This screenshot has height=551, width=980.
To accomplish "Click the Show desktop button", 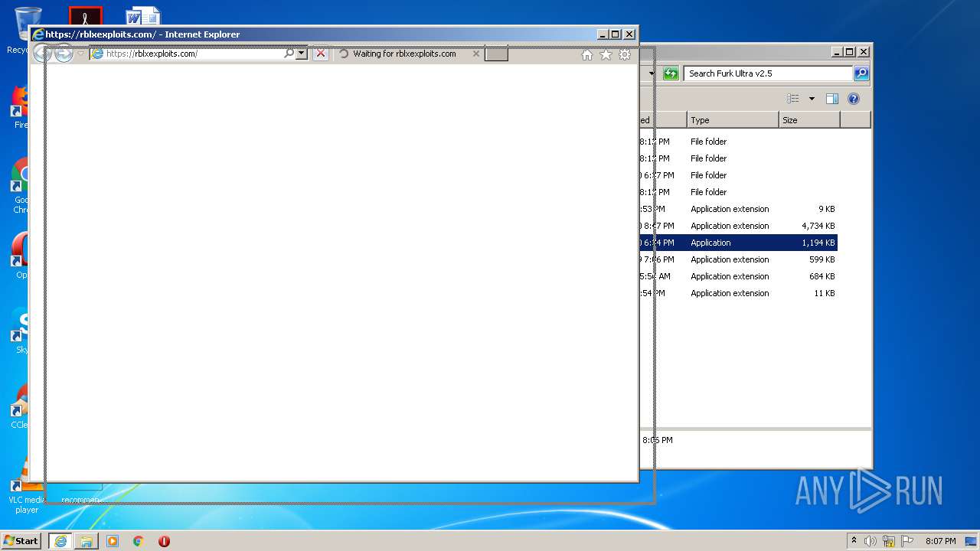I will click(972, 541).
